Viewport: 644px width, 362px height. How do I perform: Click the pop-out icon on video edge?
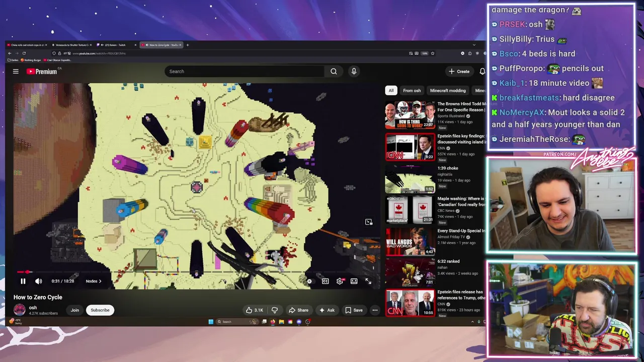tap(369, 222)
